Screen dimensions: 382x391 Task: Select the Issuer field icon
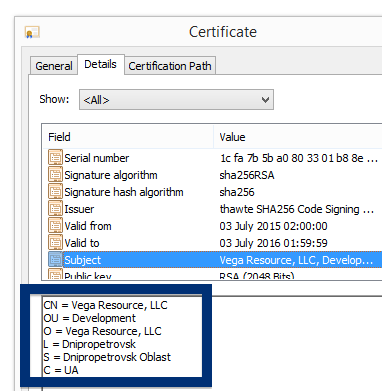(55, 209)
